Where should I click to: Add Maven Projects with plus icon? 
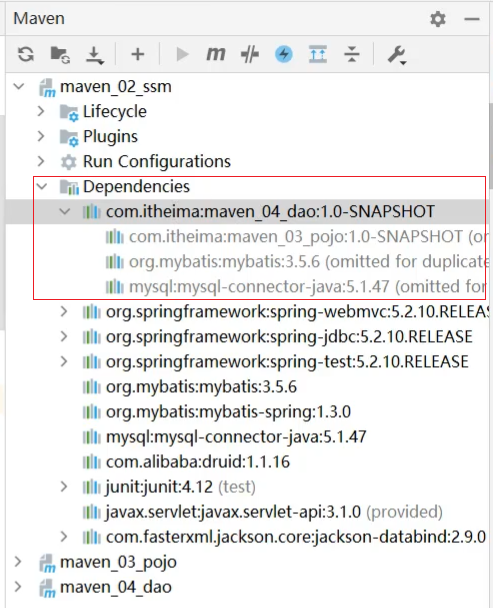tap(138, 54)
